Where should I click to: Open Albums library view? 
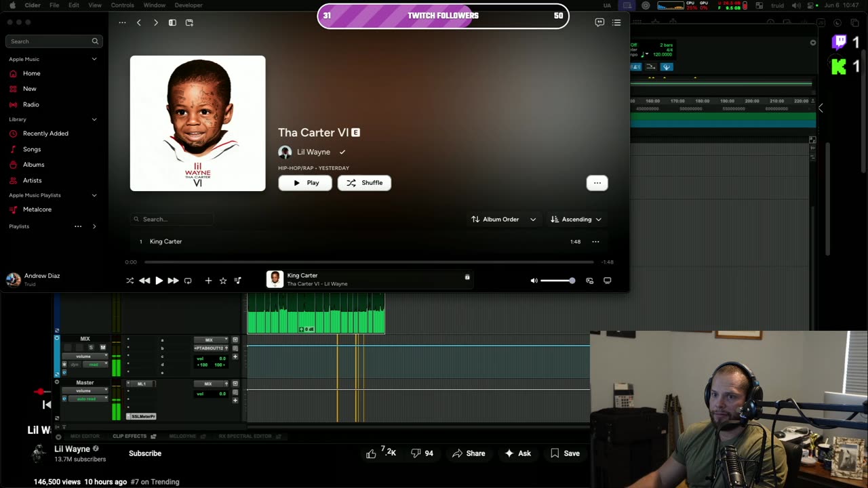(33, 165)
